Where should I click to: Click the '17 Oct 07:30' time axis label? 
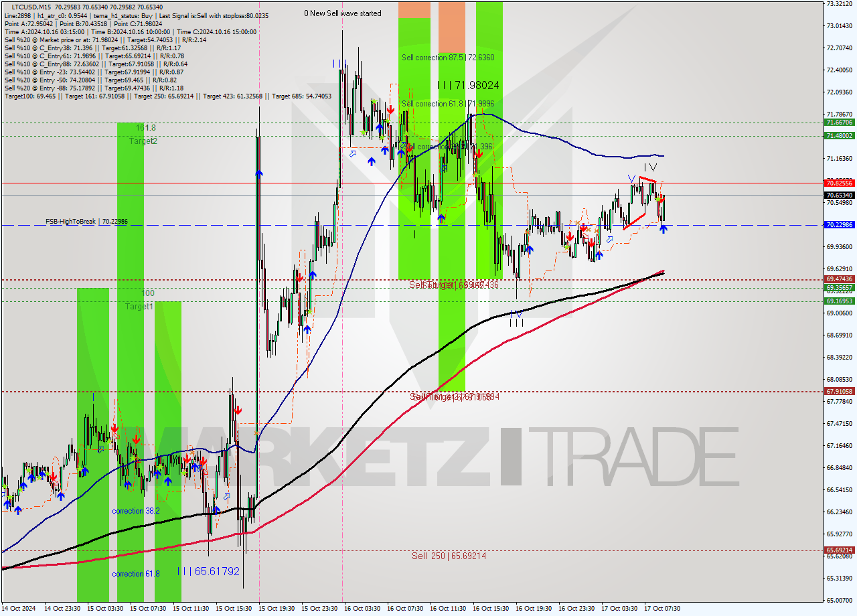pyautogui.click(x=664, y=609)
